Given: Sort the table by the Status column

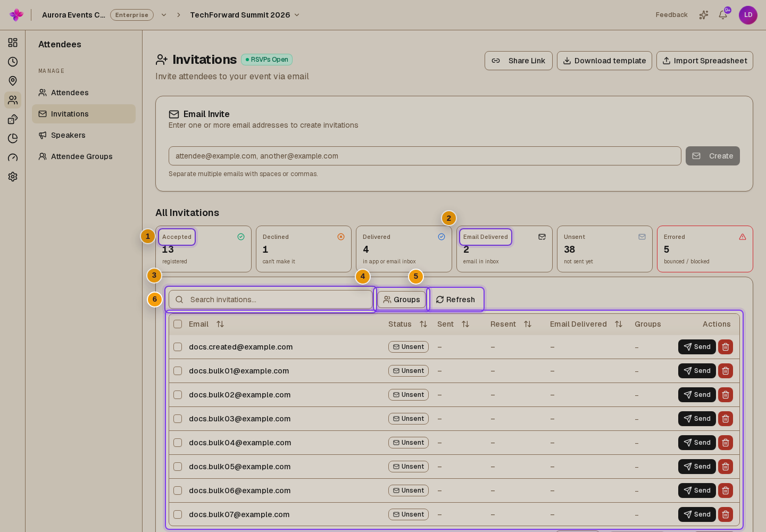Looking at the screenshot, I should [423, 324].
